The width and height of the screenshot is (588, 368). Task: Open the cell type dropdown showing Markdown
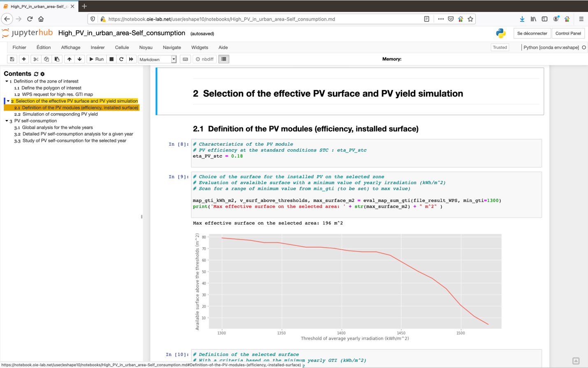pos(157,59)
